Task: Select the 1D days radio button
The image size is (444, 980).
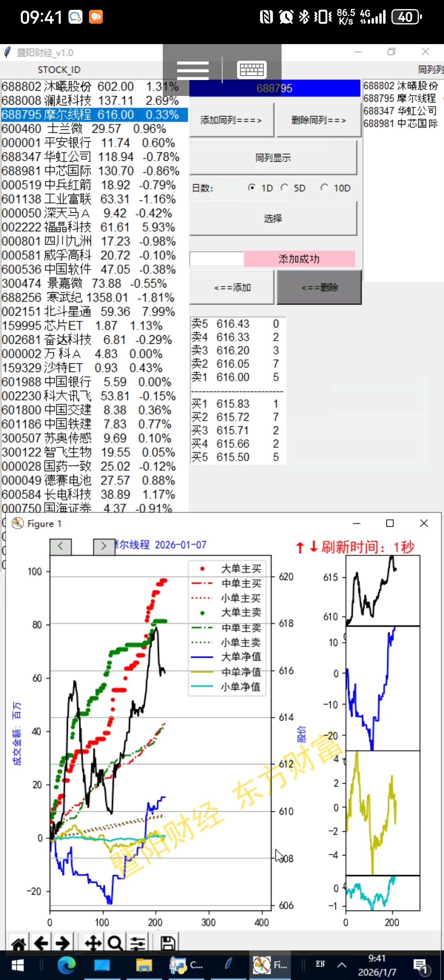Action: [x=252, y=187]
